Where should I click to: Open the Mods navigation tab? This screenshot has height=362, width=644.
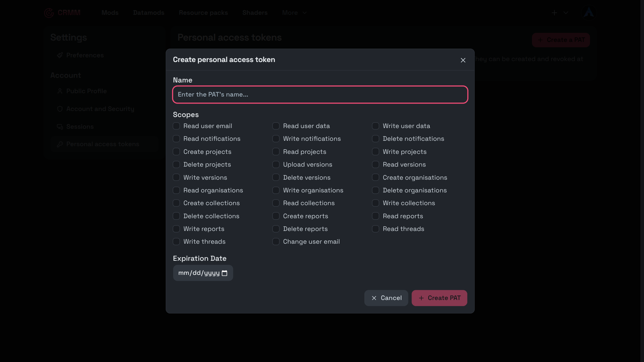(x=110, y=13)
